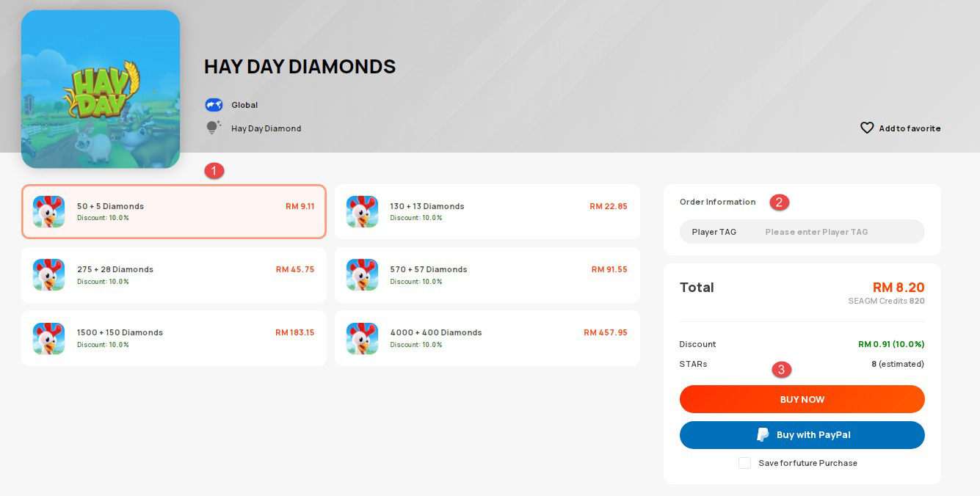Click the Global region globe icon
The height and width of the screenshot is (496, 980).
214,105
